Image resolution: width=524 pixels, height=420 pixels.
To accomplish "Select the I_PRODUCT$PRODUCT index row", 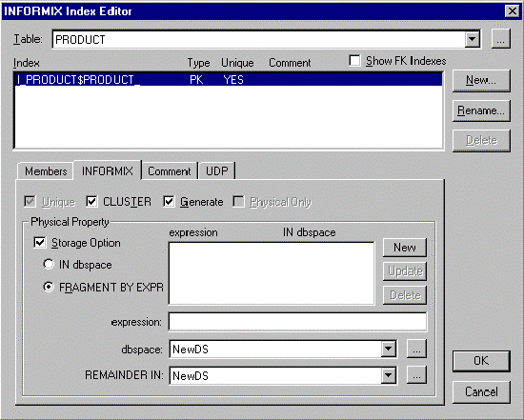I will pos(229,79).
